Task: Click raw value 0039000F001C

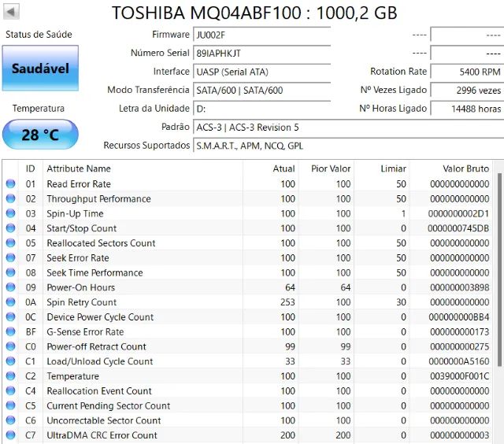Action: tap(460, 376)
